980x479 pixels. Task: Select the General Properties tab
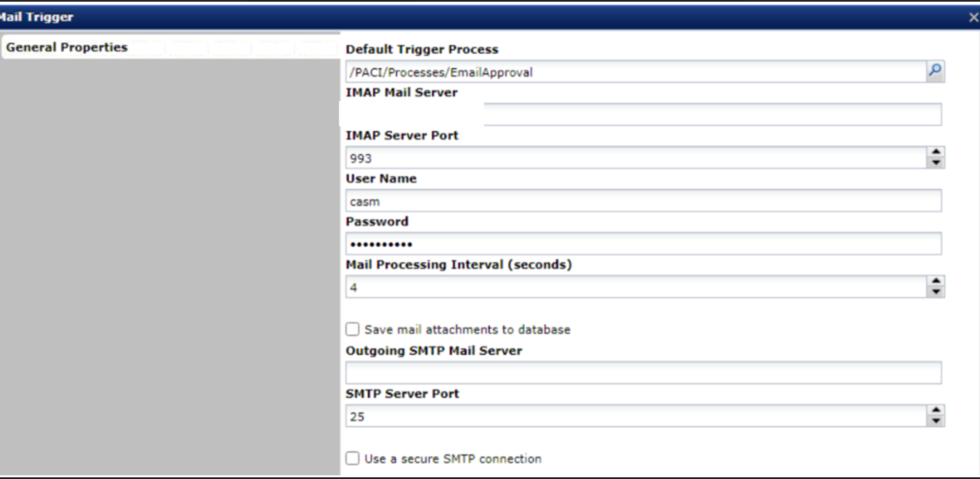click(x=67, y=47)
